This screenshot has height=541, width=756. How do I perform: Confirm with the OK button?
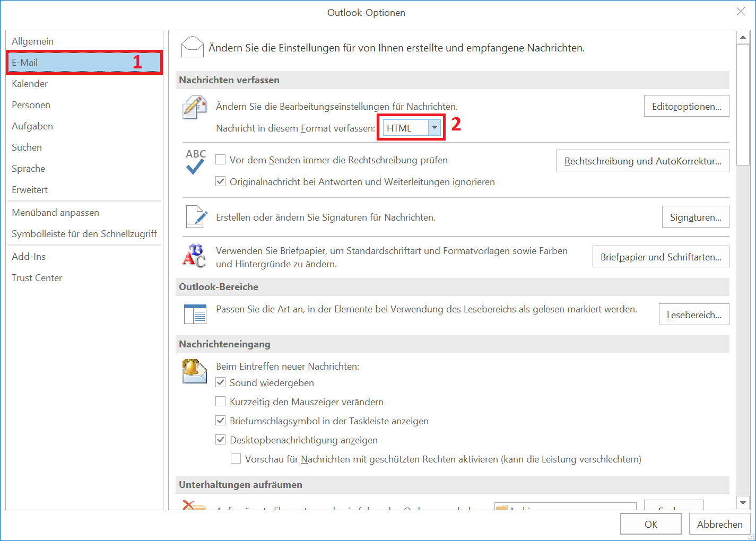651,524
